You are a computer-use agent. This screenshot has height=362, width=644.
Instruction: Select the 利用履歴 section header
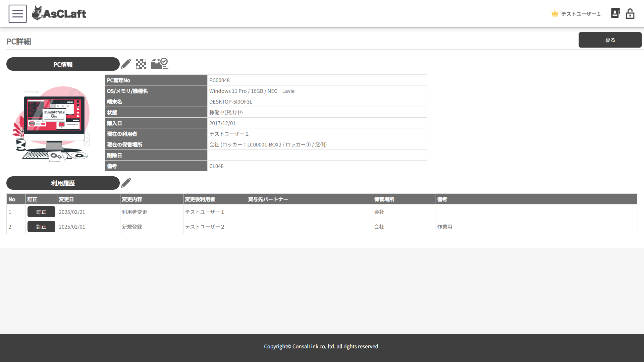(x=63, y=183)
